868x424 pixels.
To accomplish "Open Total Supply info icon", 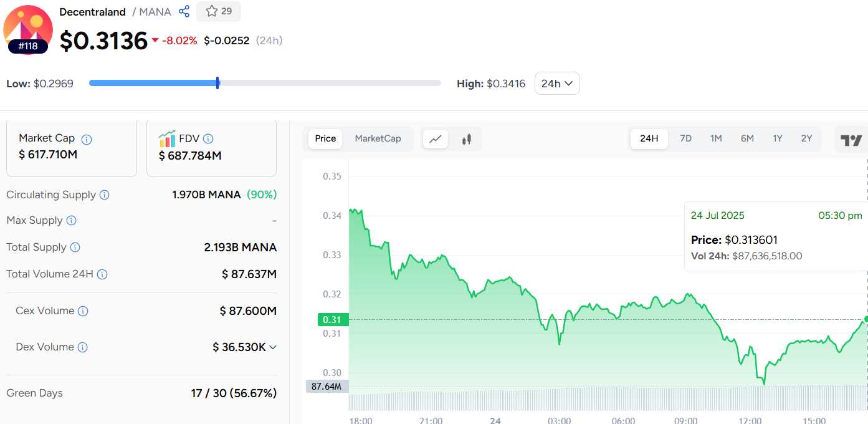I will point(75,248).
